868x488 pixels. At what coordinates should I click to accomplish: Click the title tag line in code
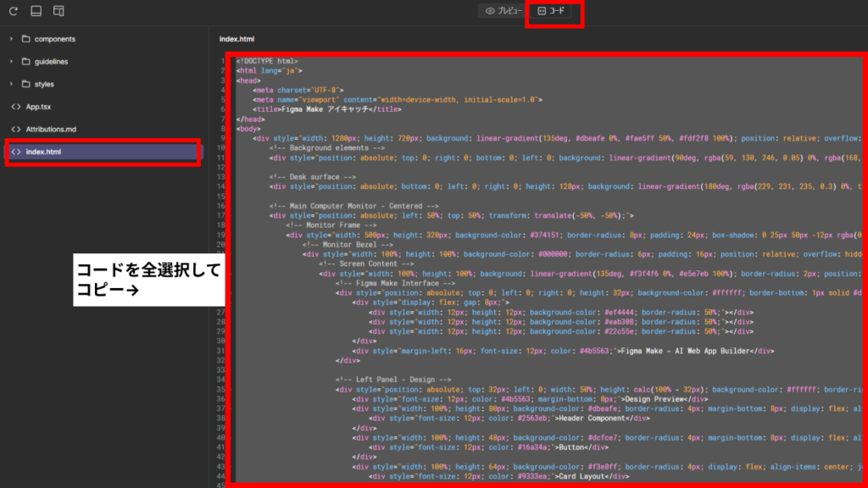point(326,109)
